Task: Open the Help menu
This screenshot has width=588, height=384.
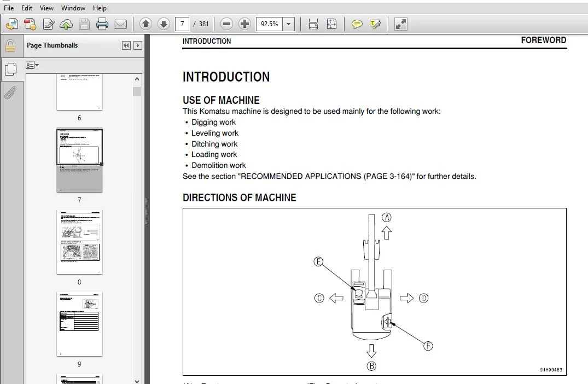Action: pos(100,8)
